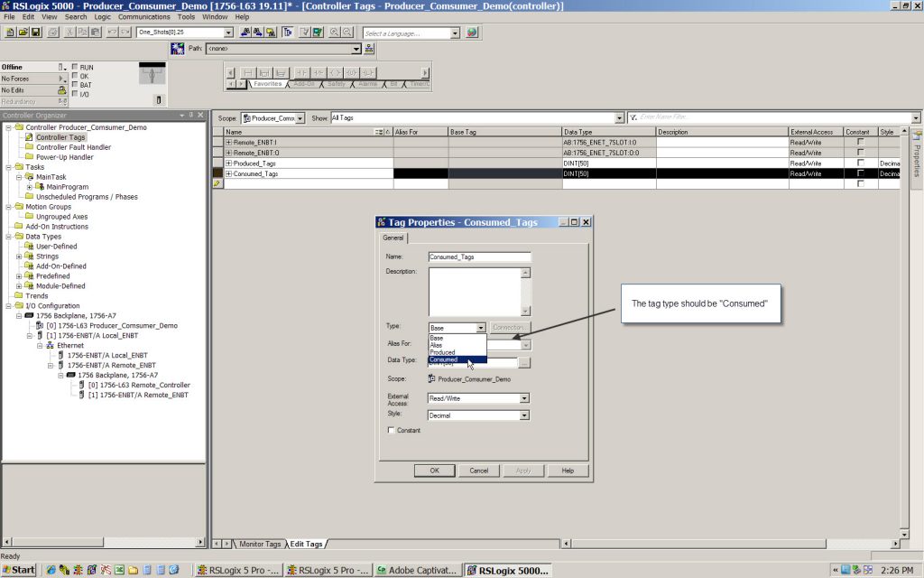Click the tag grid vertical scrollbar down arrow
This screenshot has width=924, height=578.
pos(904,535)
